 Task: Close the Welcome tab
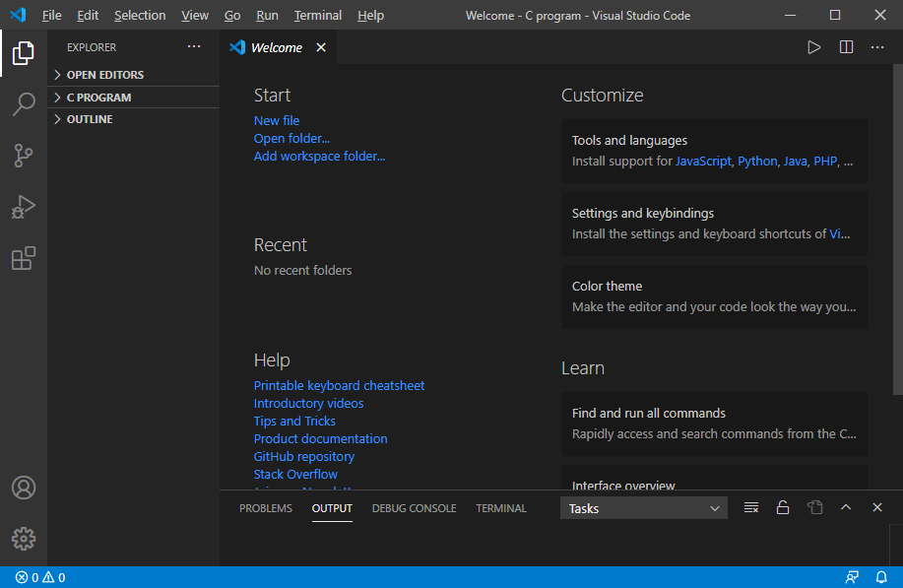pos(321,47)
